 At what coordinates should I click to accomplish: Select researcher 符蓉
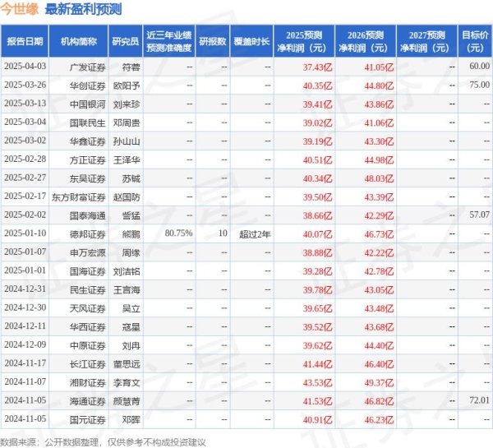click(131, 67)
